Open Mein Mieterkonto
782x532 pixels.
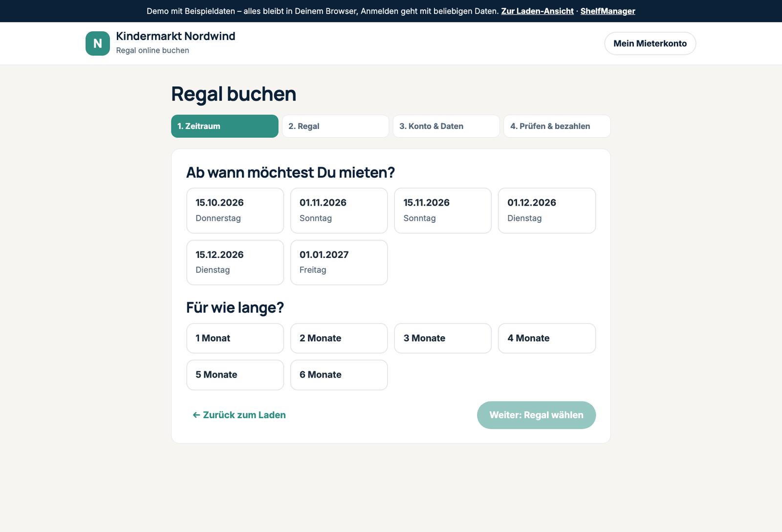[x=650, y=43]
